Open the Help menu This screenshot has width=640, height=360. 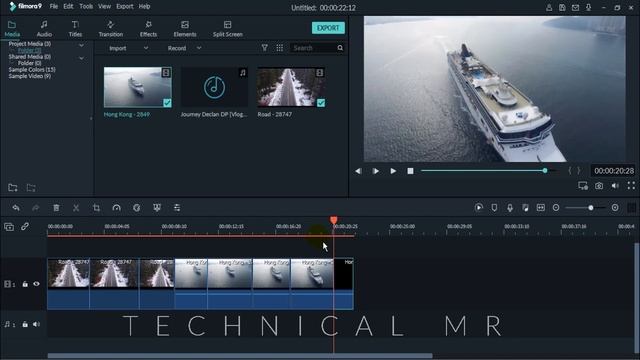pyautogui.click(x=144, y=7)
